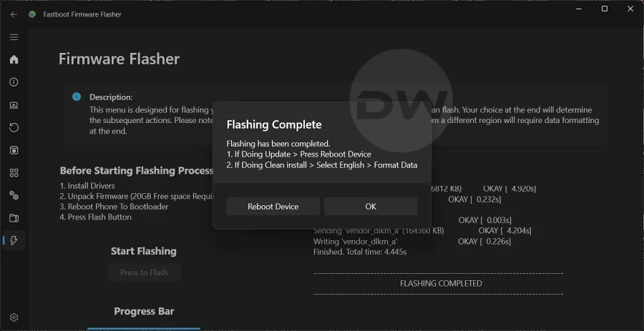The width and height of the screenshot is (644, 331).
Task: Select the lightning bolt flasher sidebar icon
Action: click(14, 240)
